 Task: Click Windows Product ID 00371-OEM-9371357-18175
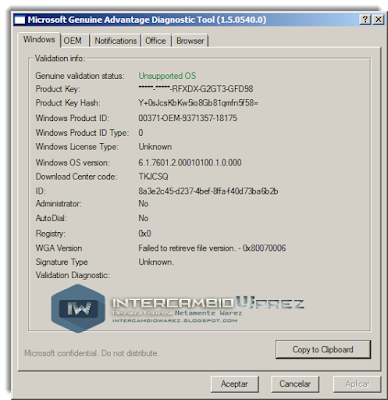(x=188, y=118)
